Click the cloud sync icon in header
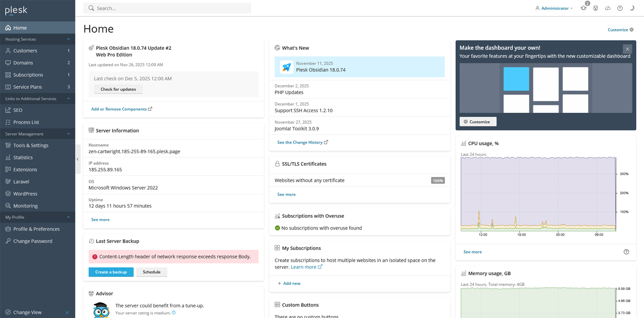Screen dimensions: 644x318 coord(608,8)
